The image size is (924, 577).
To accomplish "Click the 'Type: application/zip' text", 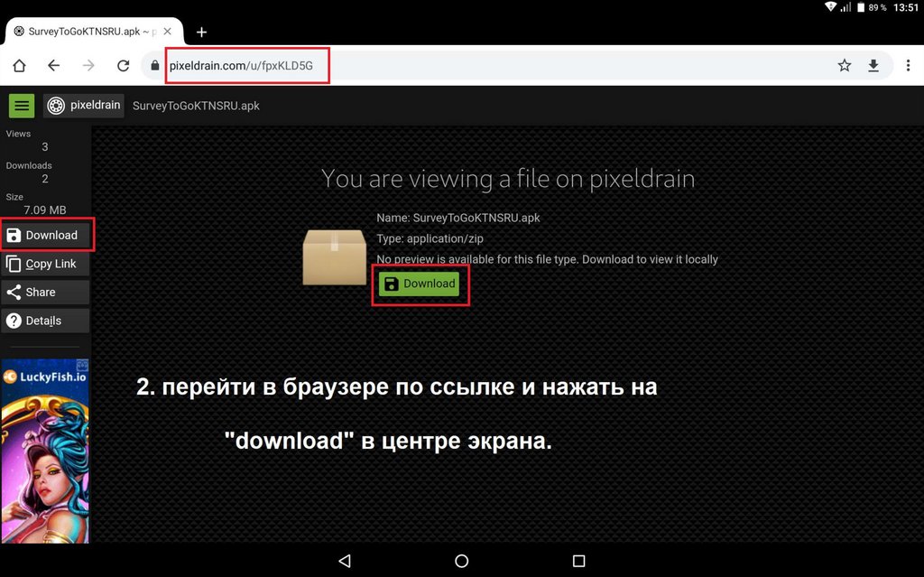I will (430, 238).
